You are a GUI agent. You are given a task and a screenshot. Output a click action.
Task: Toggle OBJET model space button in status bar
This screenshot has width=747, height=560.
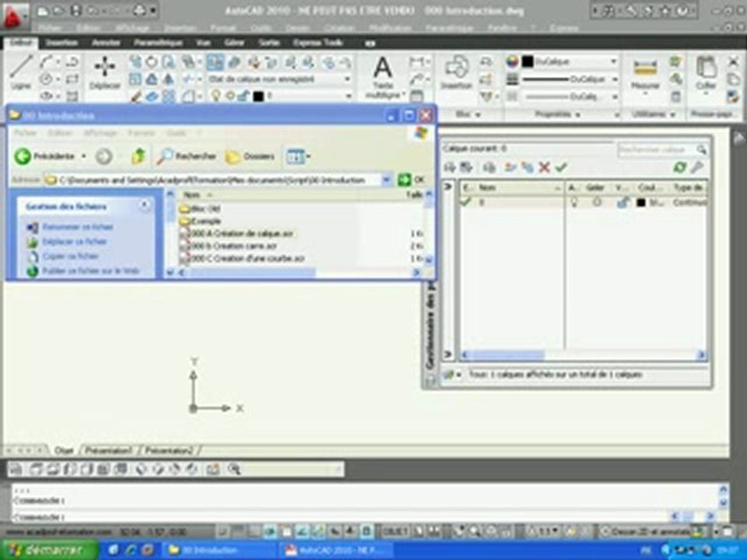click(395, 531)
